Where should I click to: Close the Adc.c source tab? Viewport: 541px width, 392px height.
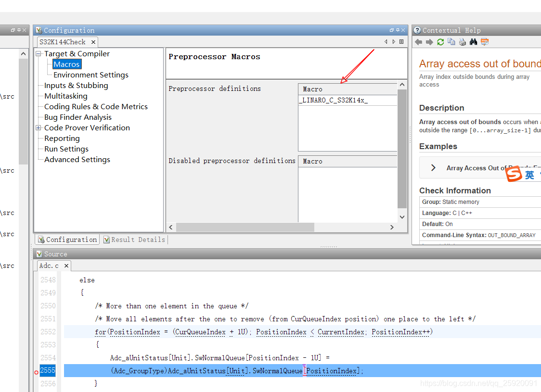66,266
